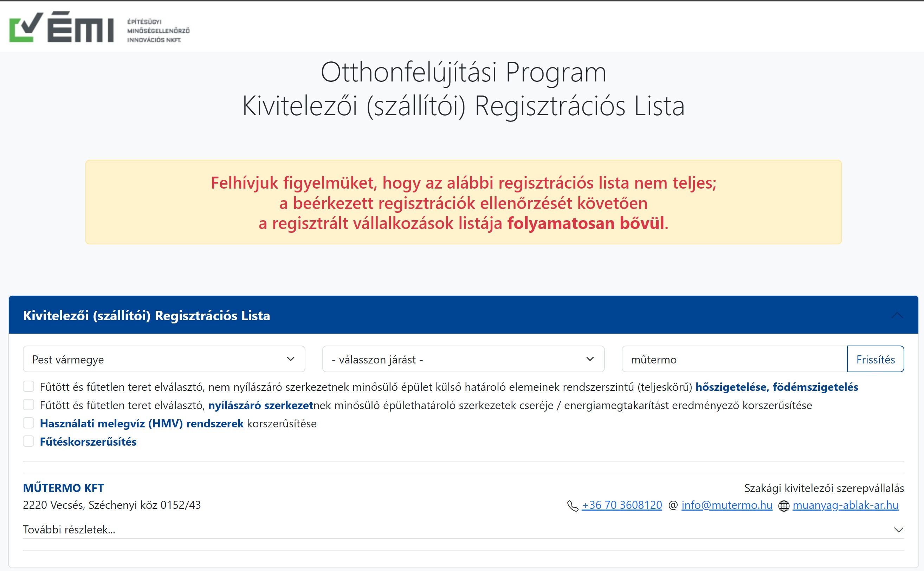Image resolution: width=924 pixels, height=571 pixels.
Task: Check the nyílászáró szerkezet filter option
Action: (28, 405)
